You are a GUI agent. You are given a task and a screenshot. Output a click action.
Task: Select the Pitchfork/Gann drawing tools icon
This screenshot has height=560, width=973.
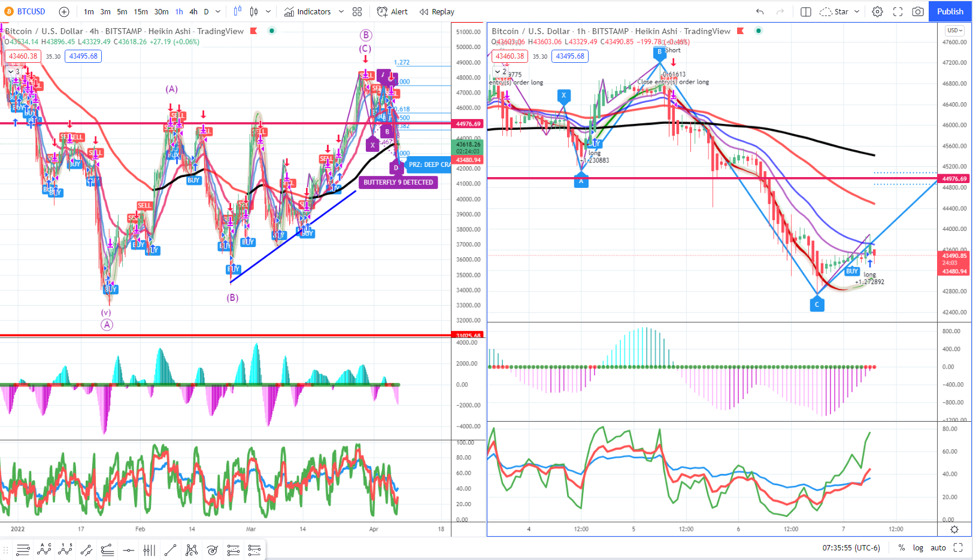(x=23, y=550)
